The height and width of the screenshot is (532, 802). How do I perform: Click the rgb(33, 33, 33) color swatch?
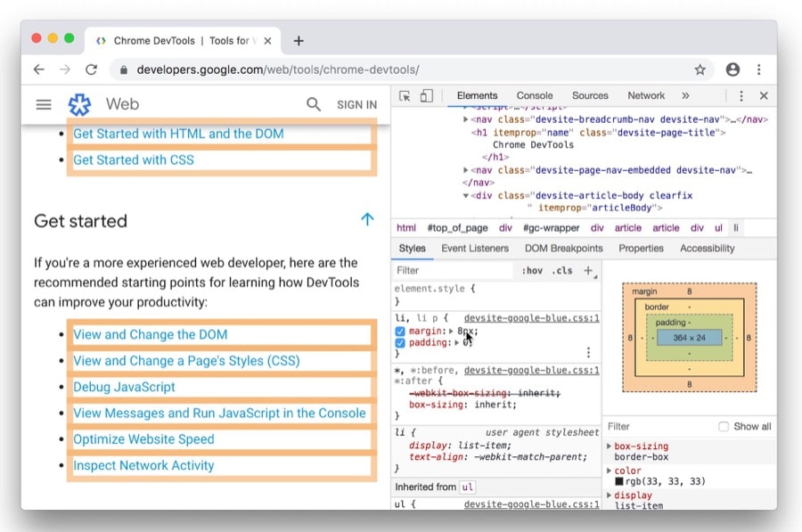[x=619, y=482]
